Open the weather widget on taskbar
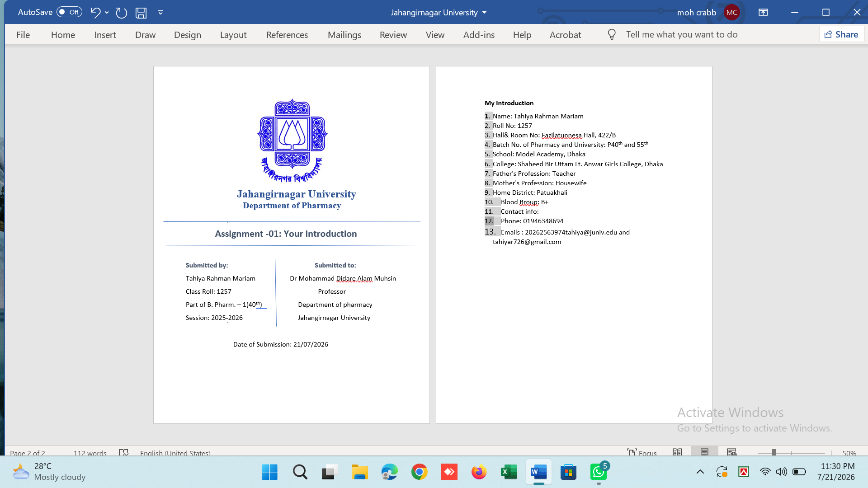Screen dimensions: 868x488 49,472
